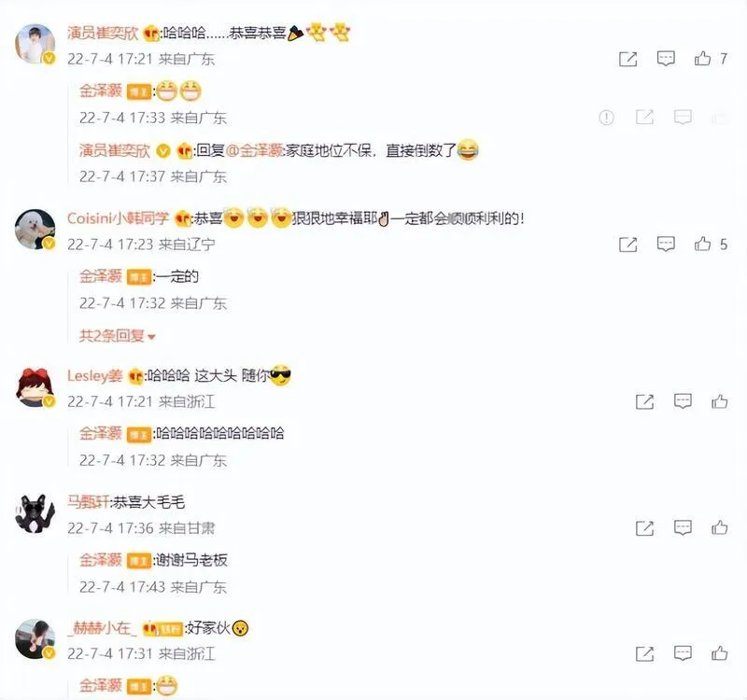Screen dimensions: 747x700
Task: Open 金泽灏 name in 一定的 reply
Action: pyautogui.click(x=101, y=276)
